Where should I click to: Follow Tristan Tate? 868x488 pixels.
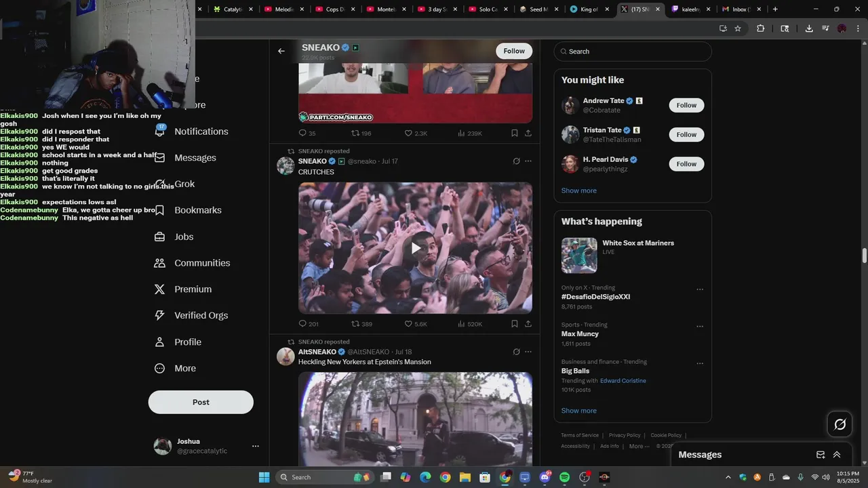click(686, 134)
